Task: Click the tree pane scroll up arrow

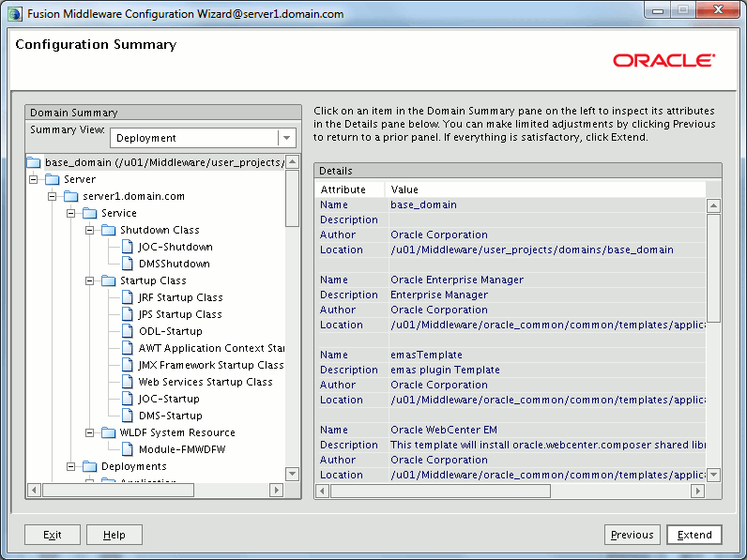Action: (x=293, y=161)
